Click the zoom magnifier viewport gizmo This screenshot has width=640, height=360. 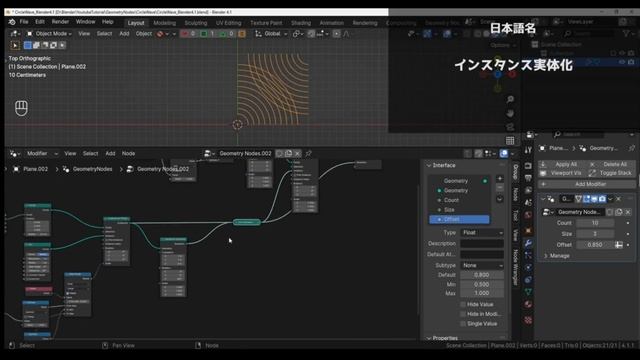(510, 100)
